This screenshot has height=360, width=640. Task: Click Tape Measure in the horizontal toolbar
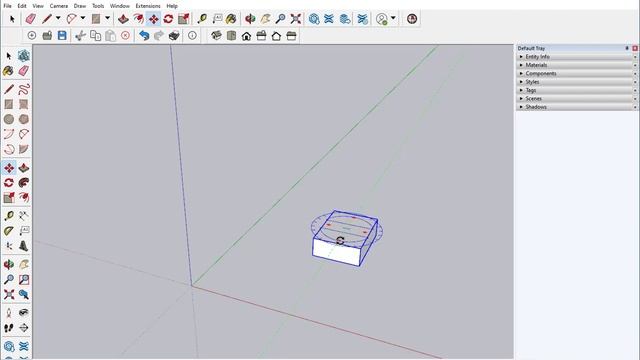[x=202, y=18]
